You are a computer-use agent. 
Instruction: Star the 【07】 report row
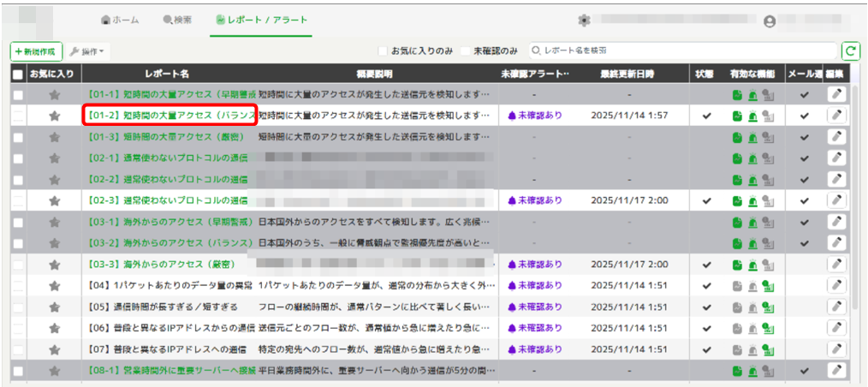coord(54,349)
